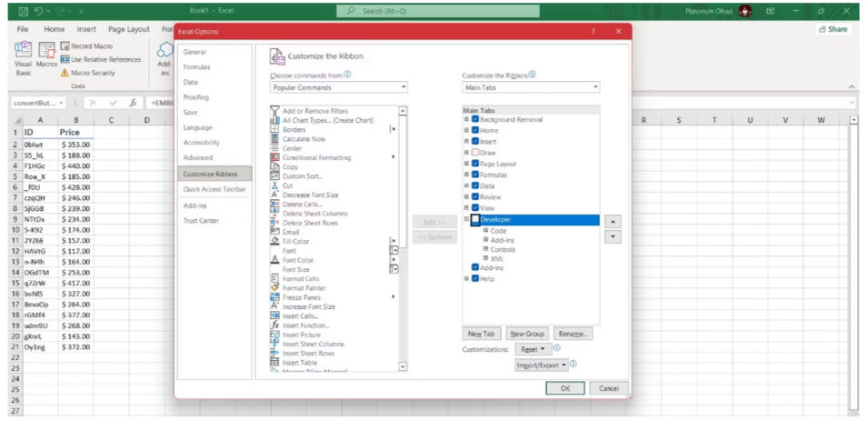Select Decrease Font Size command

[x=310, y=195]
